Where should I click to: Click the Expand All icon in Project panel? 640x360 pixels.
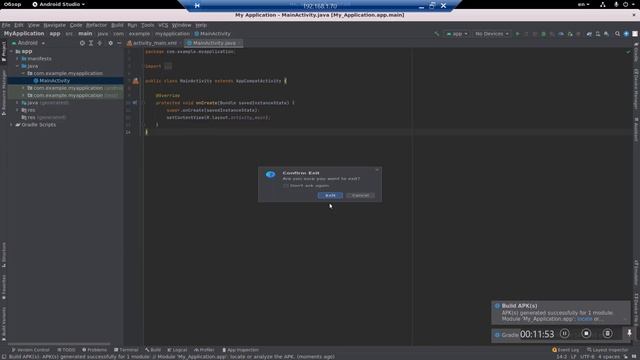point(91,43)
